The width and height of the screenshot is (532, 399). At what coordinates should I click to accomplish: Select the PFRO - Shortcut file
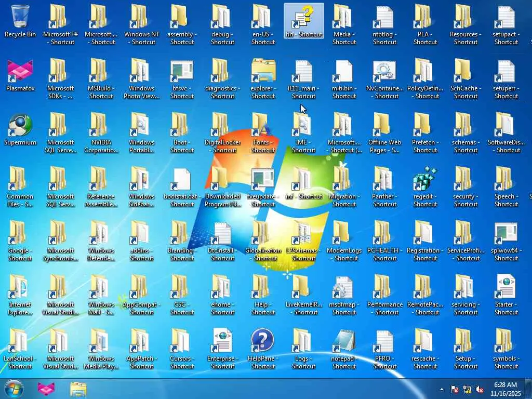385,350
